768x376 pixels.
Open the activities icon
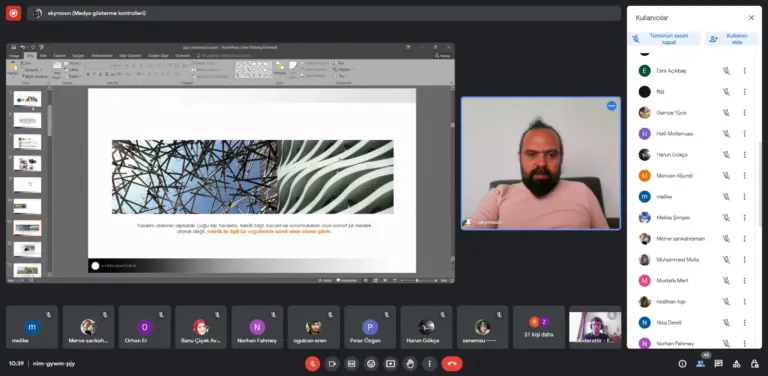tap(736, 364)
